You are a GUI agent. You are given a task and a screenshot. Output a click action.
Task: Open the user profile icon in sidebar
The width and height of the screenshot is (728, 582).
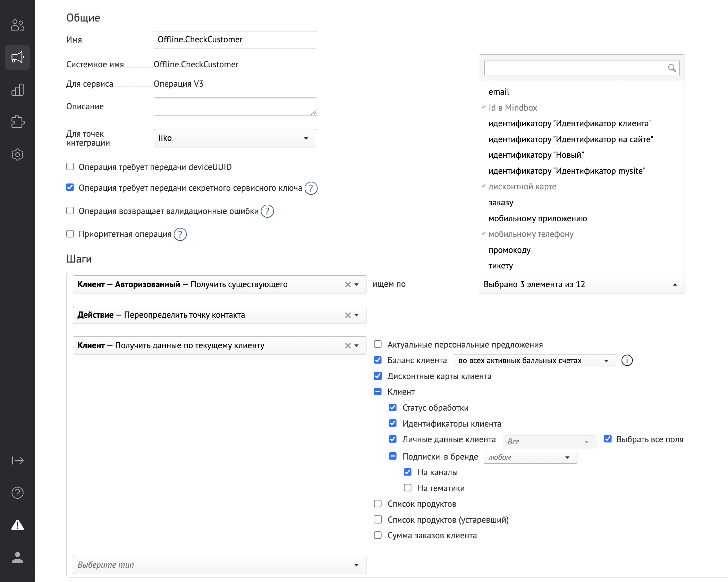[17, 557]
